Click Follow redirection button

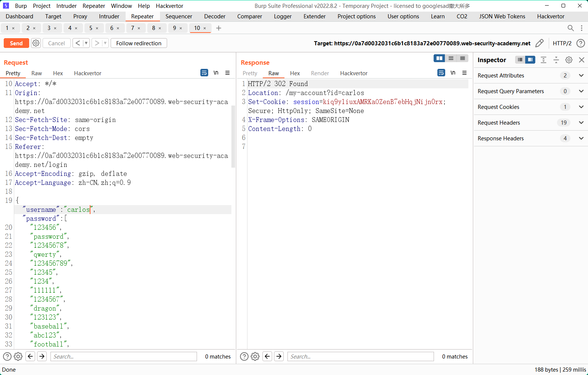[x=139, y=43]
